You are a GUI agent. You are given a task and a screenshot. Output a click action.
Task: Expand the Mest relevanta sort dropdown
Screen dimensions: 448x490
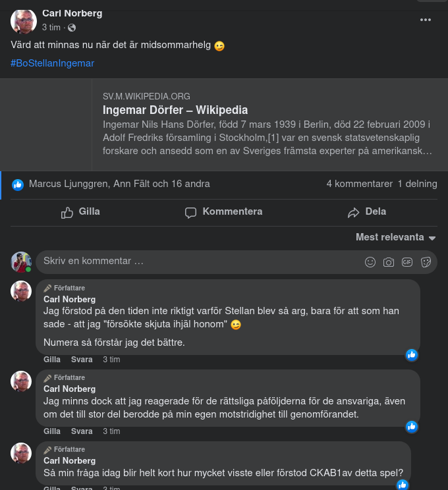(396, 237)
